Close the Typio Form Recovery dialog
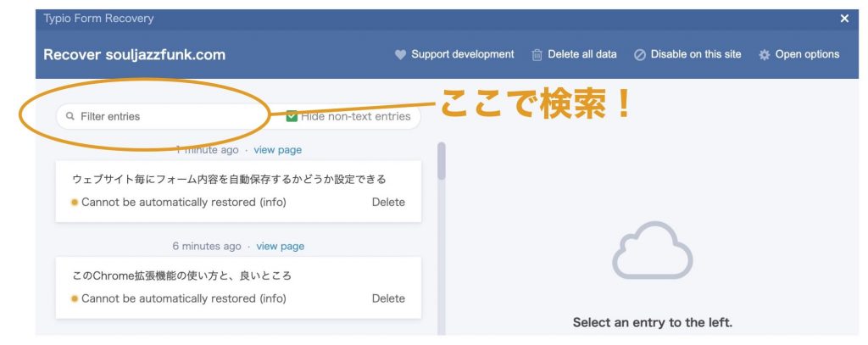 (x=844, y=19)
